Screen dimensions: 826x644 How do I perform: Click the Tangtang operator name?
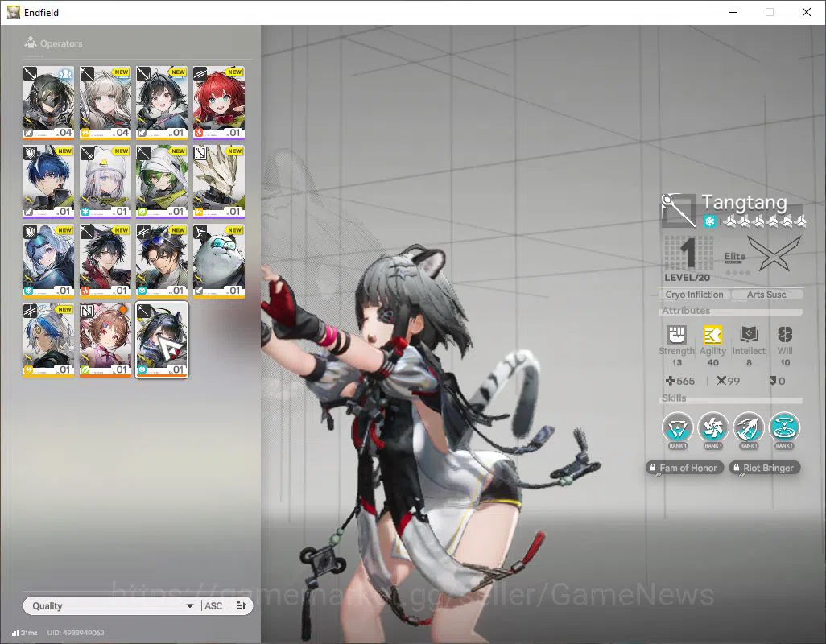pyautogui.click(x=745, y=202)
